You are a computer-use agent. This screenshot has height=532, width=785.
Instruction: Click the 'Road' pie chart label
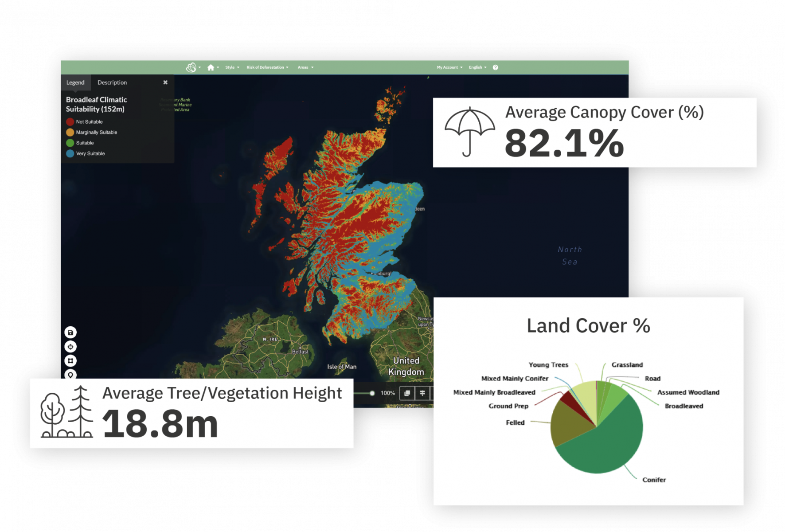coord(652,379)
